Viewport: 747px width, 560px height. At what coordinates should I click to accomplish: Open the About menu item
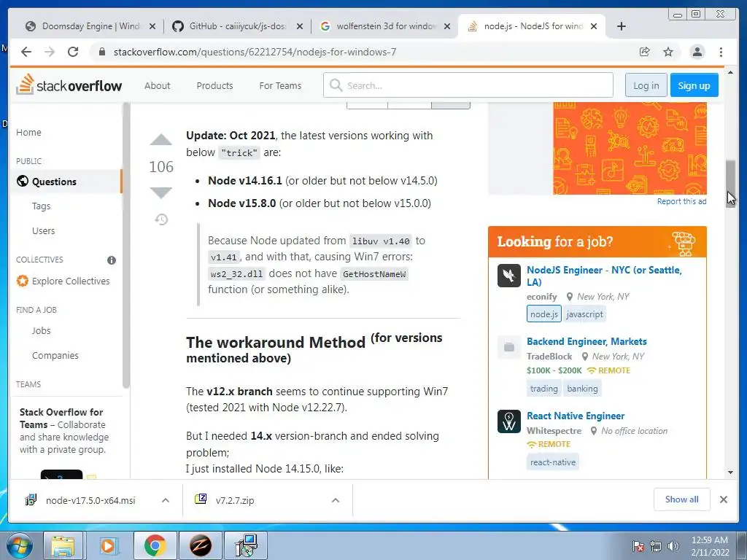pos(158,86)
